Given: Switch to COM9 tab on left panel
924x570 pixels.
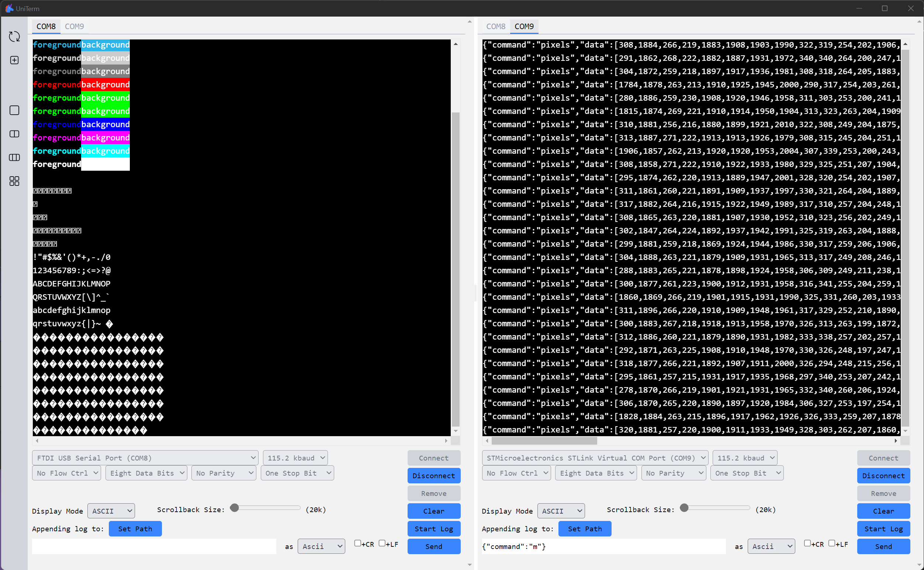Looking at the screenshot, I should [75, 27].
